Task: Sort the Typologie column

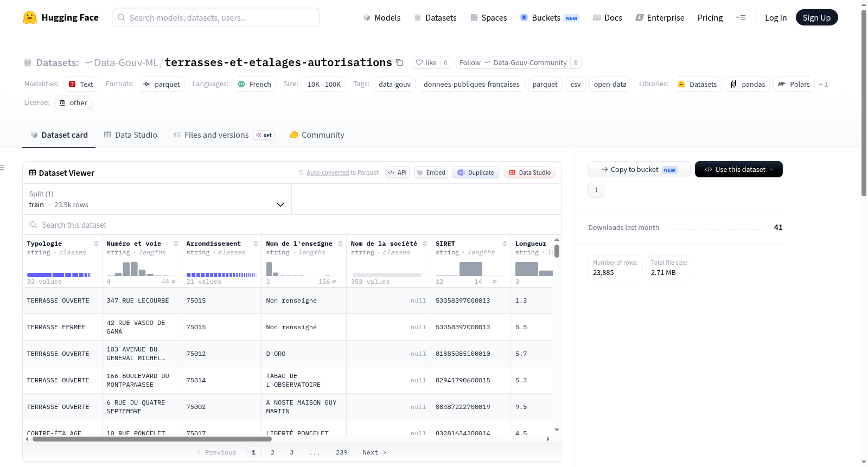Action: pos(96,244)
